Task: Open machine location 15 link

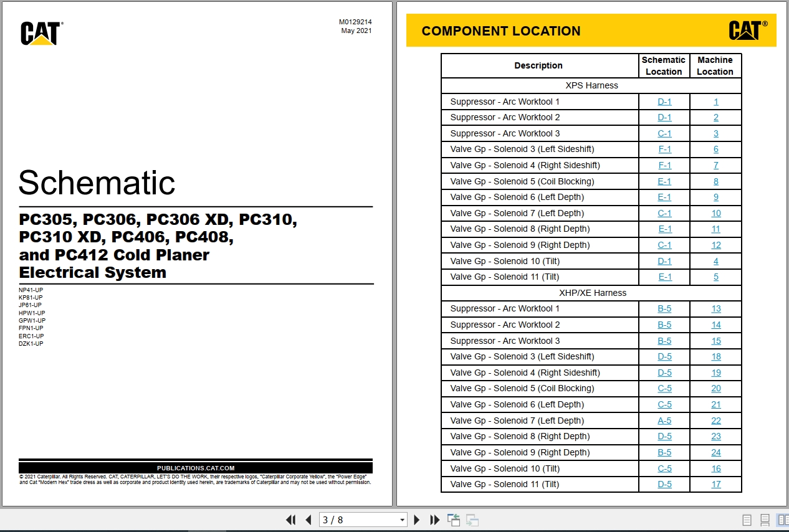Action: tap(716, 341)
